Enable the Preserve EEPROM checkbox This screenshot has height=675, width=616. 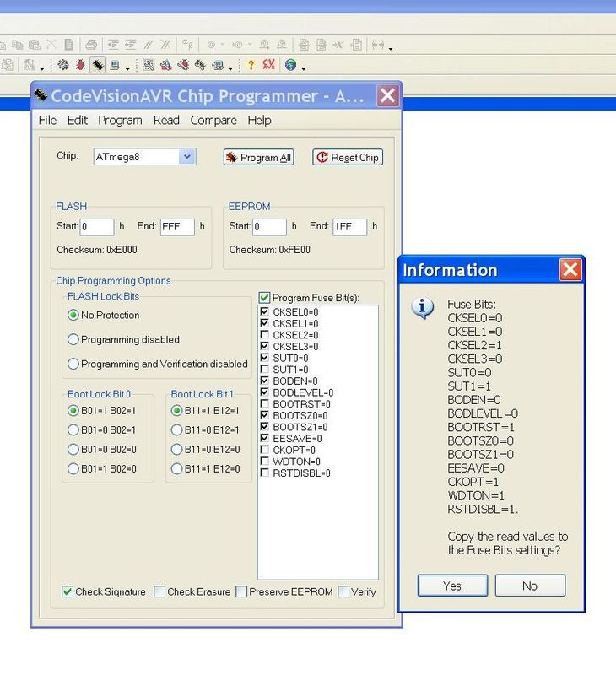[x=241, y=591]
